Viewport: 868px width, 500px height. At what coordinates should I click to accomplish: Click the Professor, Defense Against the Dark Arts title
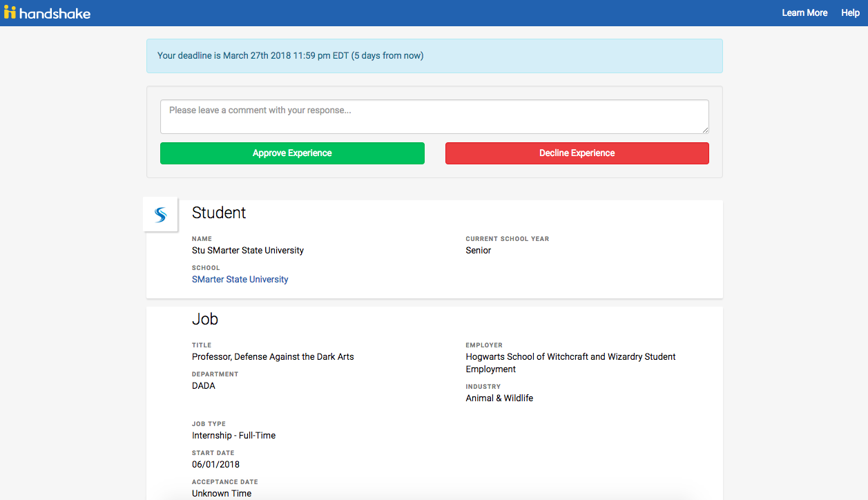273,357
